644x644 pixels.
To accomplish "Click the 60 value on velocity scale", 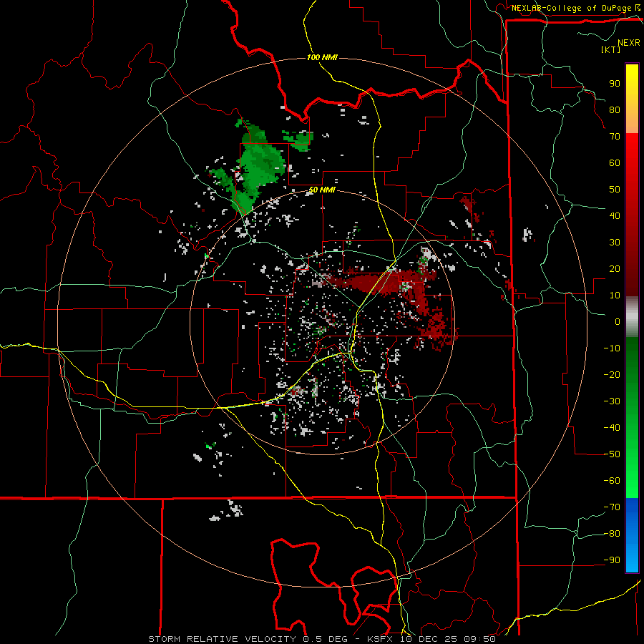I will point(615,163).
